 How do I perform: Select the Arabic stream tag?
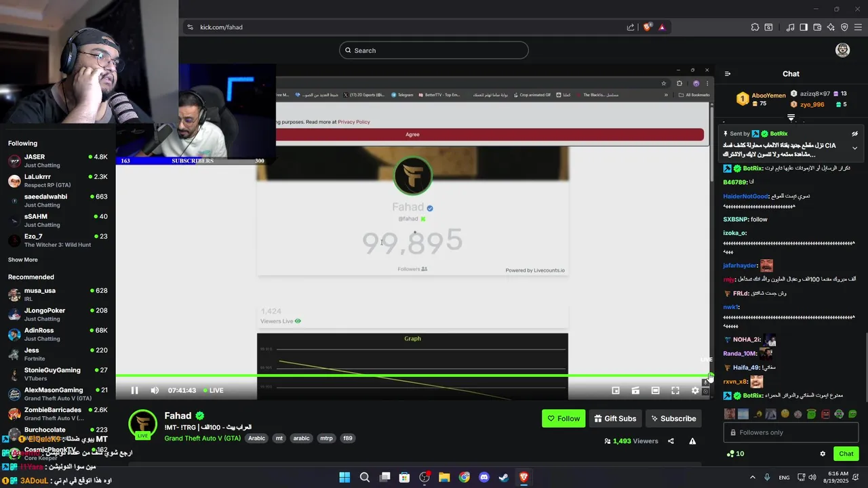256,439
